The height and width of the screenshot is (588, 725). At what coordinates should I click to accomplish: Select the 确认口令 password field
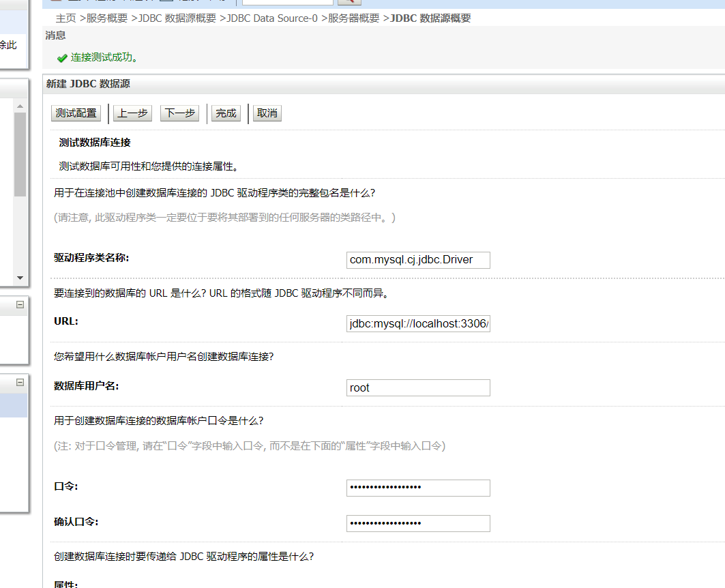(417, 523)
